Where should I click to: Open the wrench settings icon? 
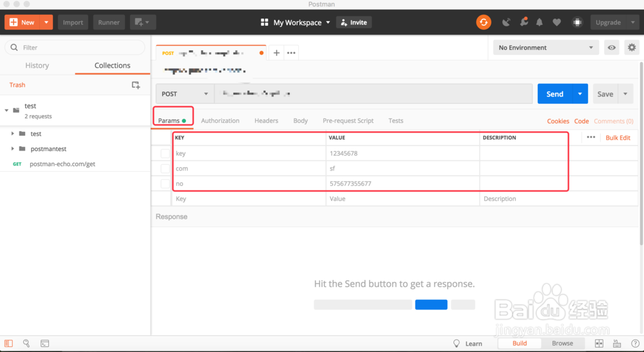[524, 22]
